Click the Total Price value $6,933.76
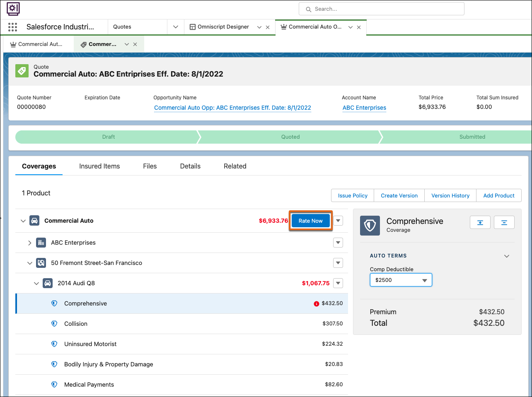The image size is (532, 397). point(432,107)
